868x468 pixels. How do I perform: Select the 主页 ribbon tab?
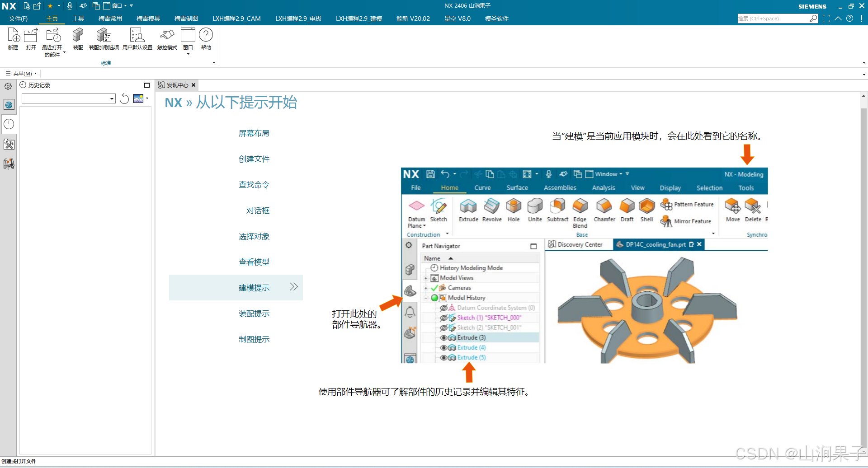click(52, 19)
